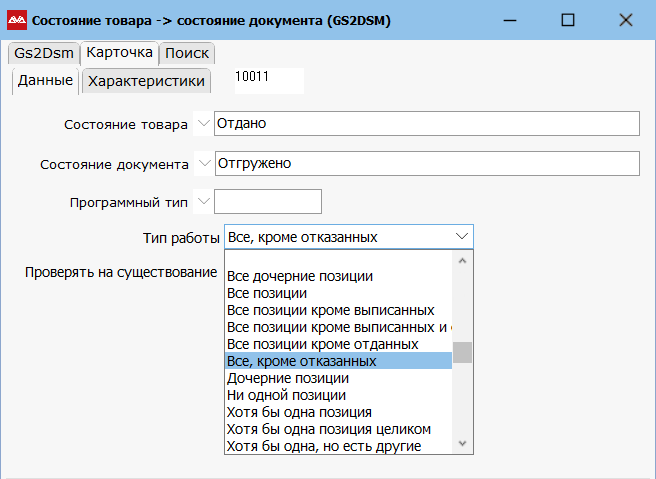
Task: Maximize the GS2DSM window
Action: tap(567, 19)
